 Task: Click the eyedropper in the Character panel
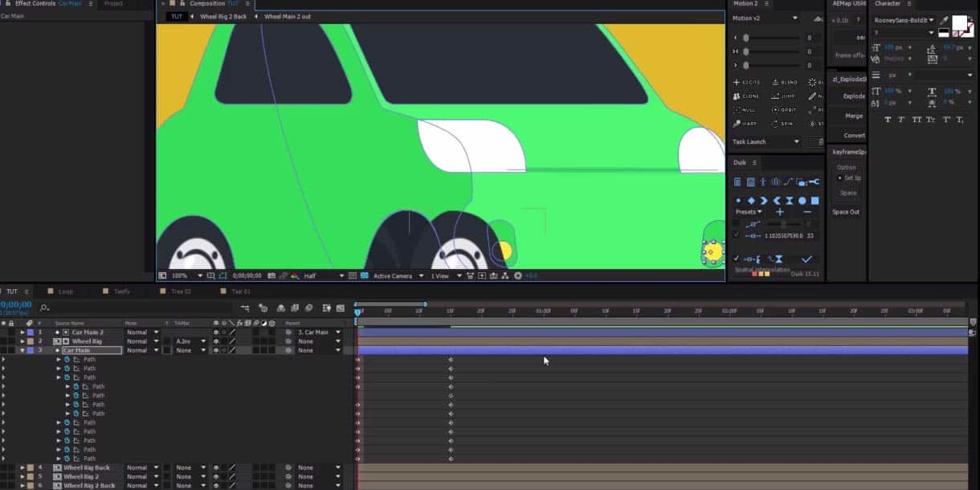[944, 21]
